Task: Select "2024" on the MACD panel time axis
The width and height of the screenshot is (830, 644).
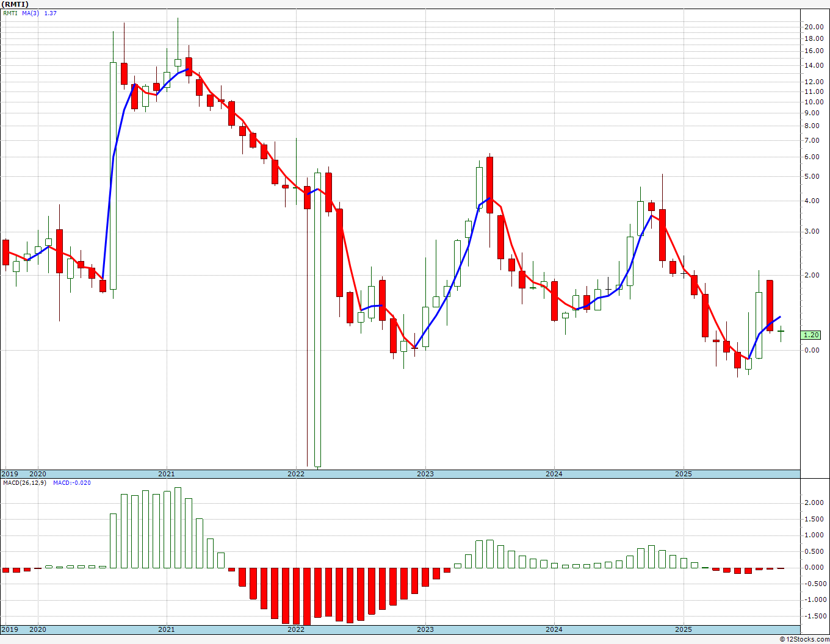Action: click(554, 629)
